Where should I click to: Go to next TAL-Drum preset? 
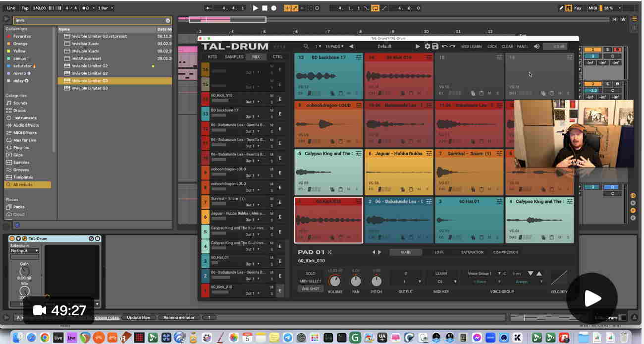tap(418, 47)
